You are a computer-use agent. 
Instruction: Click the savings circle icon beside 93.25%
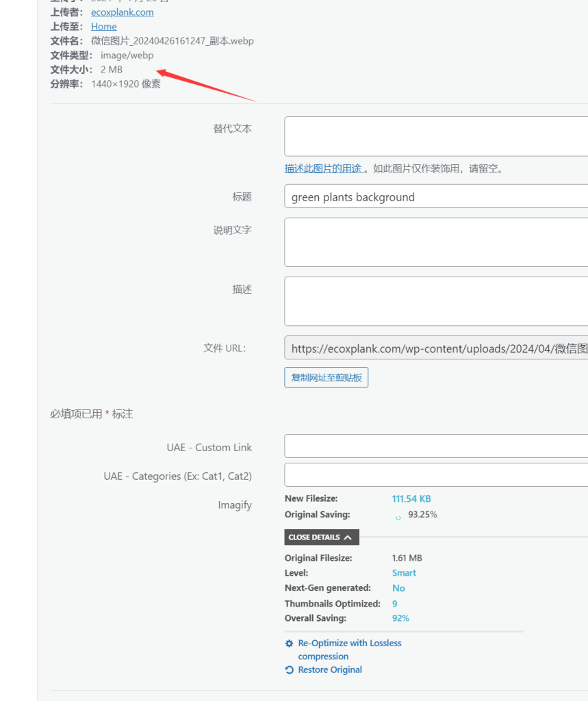tap(398, 518)
